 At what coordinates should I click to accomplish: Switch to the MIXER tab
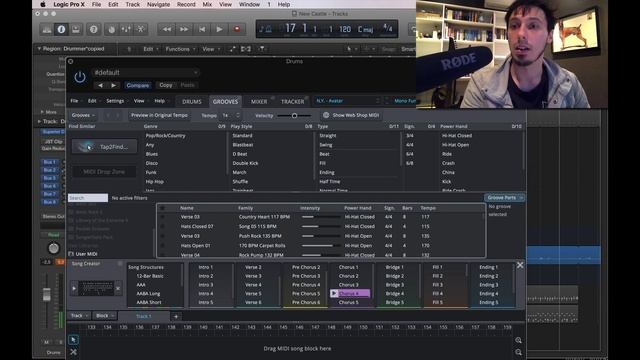(x=259, y=102)
